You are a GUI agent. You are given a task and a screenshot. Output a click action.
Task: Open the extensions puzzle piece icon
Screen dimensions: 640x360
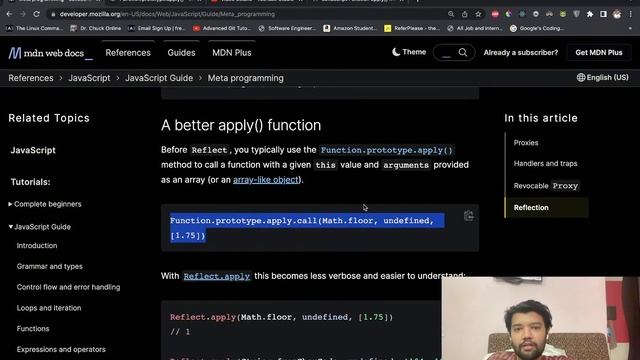590,14
